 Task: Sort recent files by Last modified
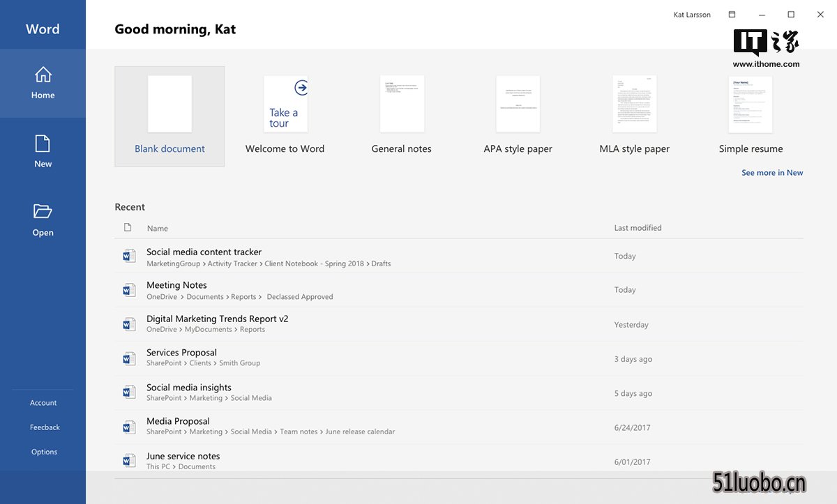tap(638, 228)
